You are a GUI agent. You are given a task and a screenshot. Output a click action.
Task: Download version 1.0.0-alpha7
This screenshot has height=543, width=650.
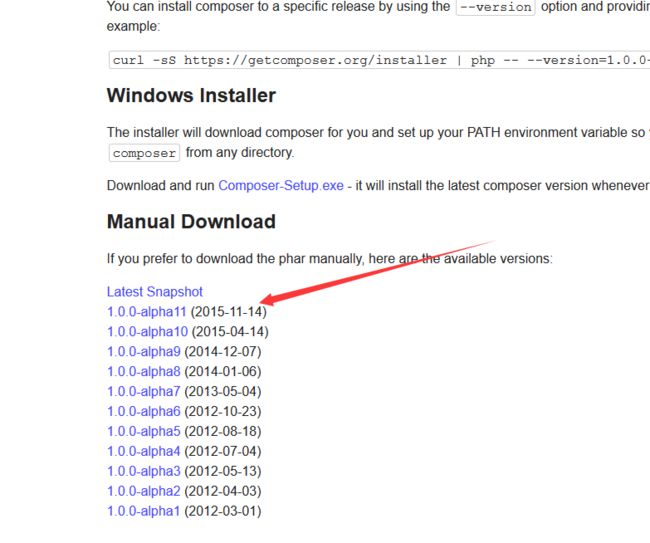143,391
